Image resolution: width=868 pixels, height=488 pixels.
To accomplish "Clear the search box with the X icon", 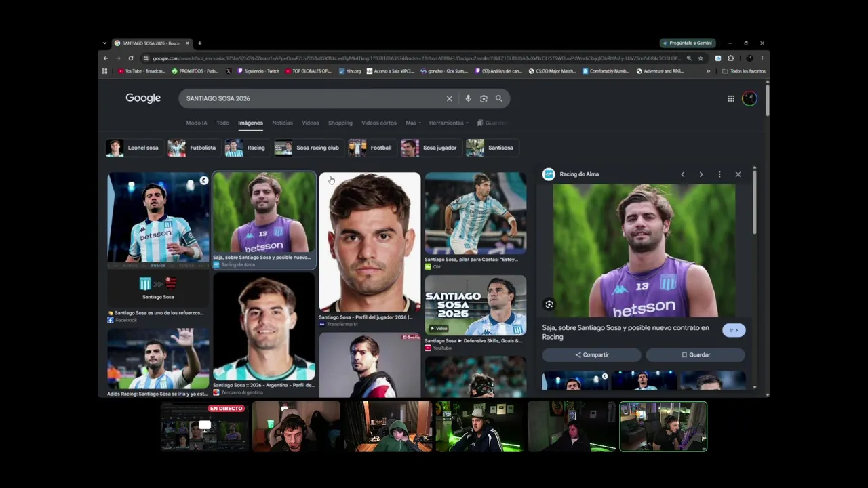I will pos(449,98).
